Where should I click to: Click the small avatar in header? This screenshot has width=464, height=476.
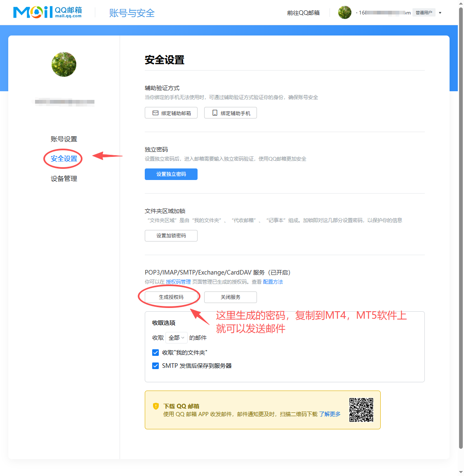(x=344, y=12)
